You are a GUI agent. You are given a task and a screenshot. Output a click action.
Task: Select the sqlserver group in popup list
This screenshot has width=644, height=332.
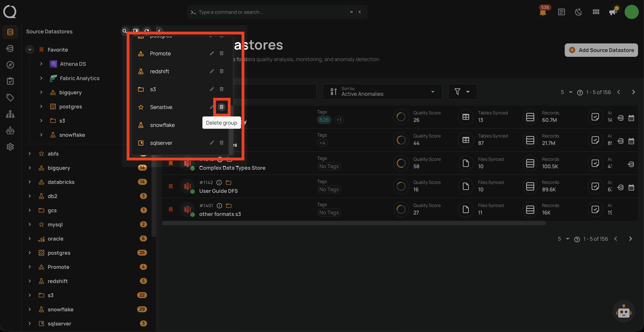pos(161,143)
